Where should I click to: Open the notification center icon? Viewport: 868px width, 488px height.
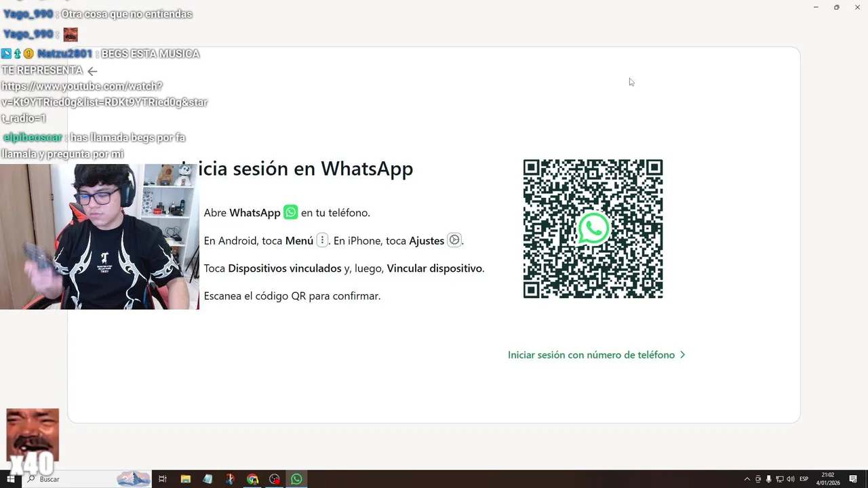(x=854, y=479)
